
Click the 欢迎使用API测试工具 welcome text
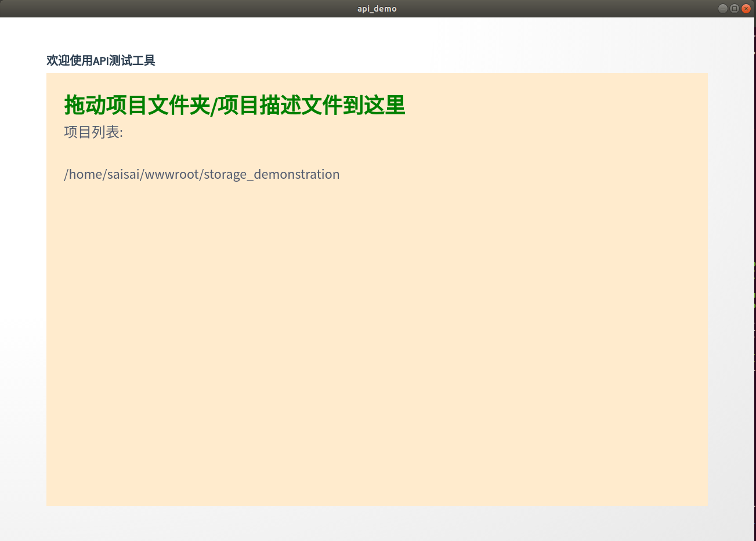[x=100, y=60]
